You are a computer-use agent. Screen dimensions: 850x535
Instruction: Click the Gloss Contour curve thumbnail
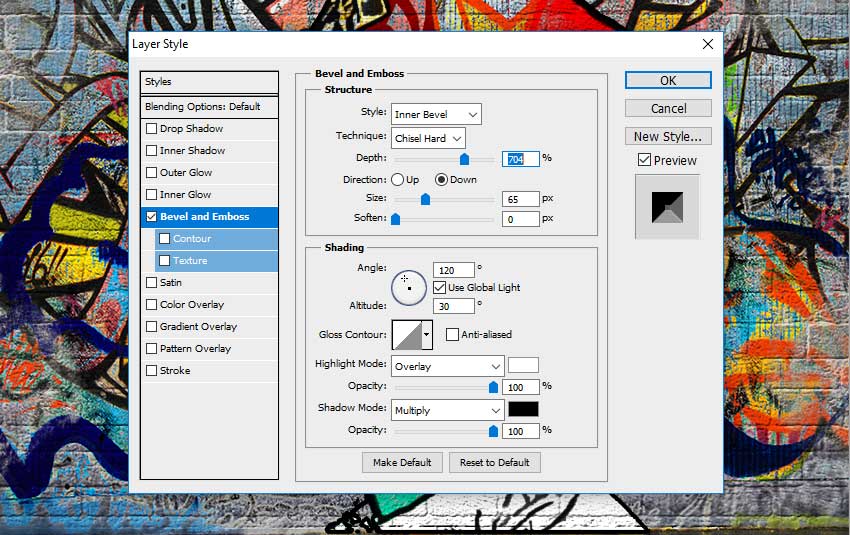pos(406,334)
